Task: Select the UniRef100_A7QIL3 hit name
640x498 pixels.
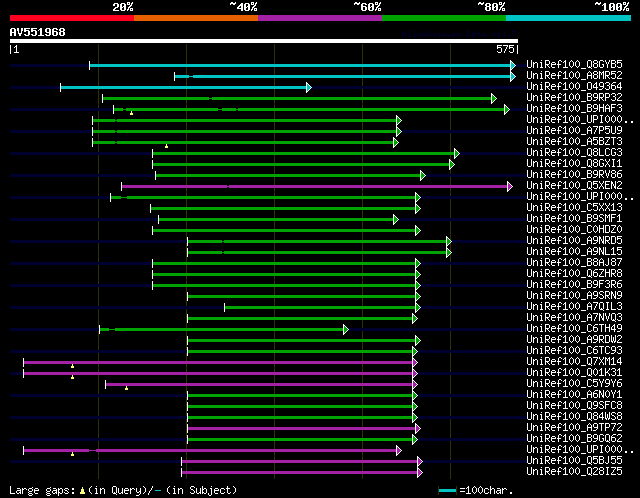Action: coord(574,307)
